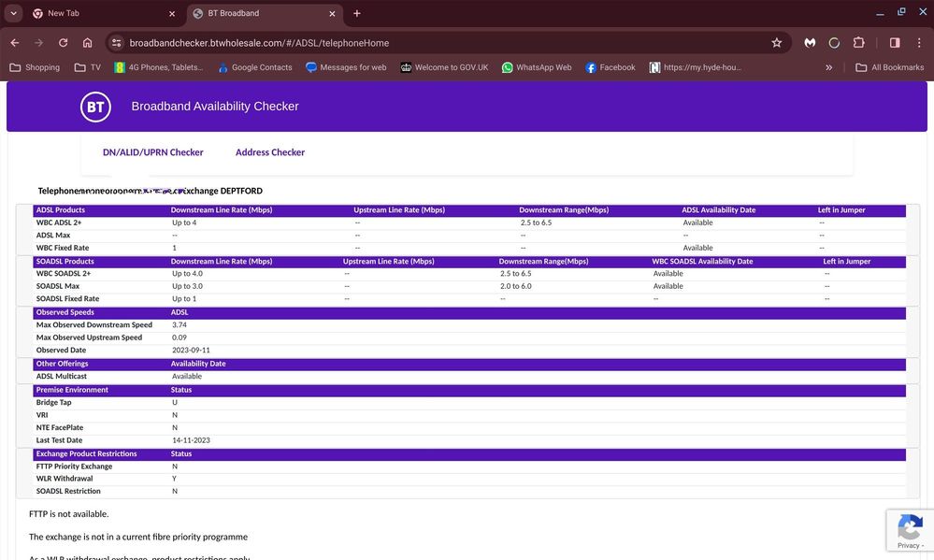Toggle the browser side panel
This screenshot has height=560, width=934.
pos(895,43)
